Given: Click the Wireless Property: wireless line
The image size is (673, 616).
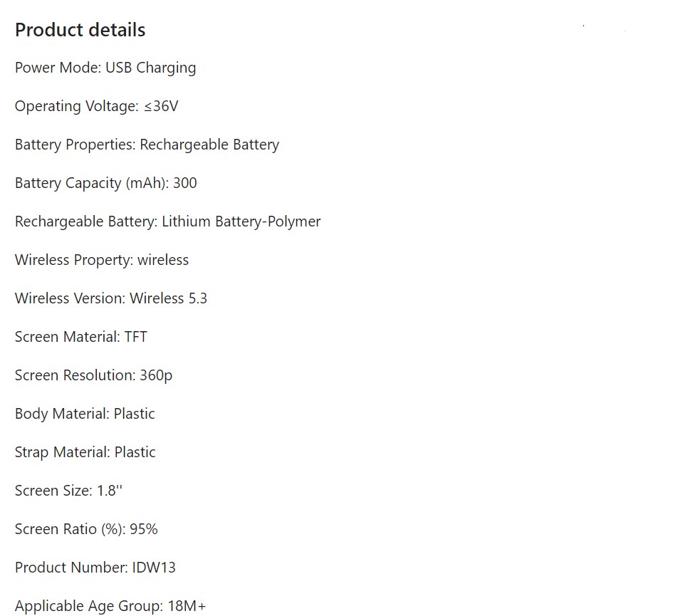Looking at the screenshot, I should 102,260.
